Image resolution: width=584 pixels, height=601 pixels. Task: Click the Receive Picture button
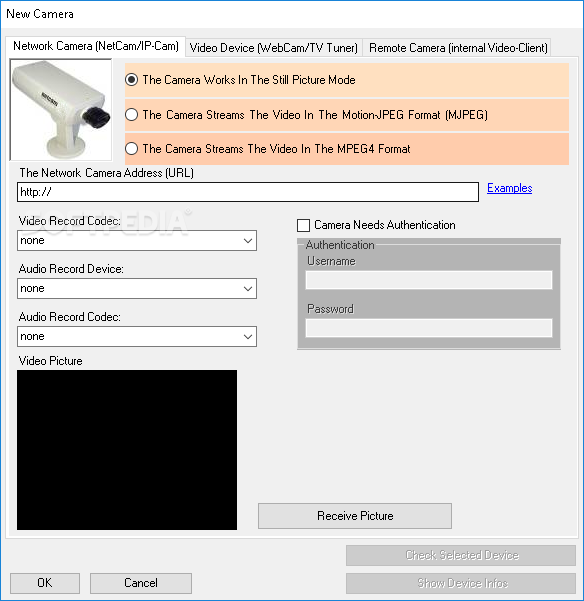click(355, 516)
